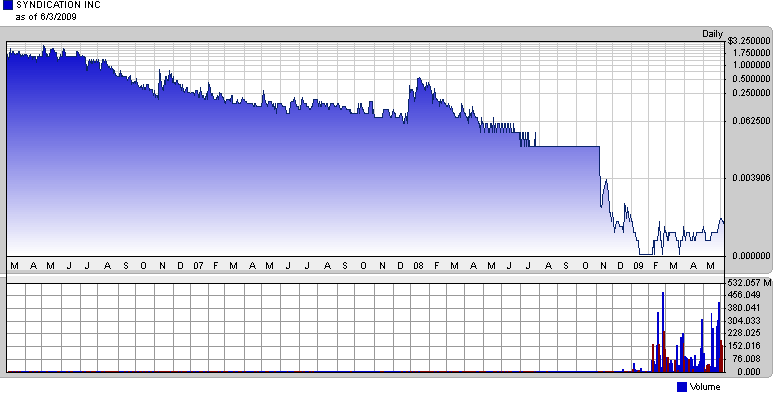Click the 0.000 volume axis label
Viewport: 777px width, 395px height.
click(748, 372)
